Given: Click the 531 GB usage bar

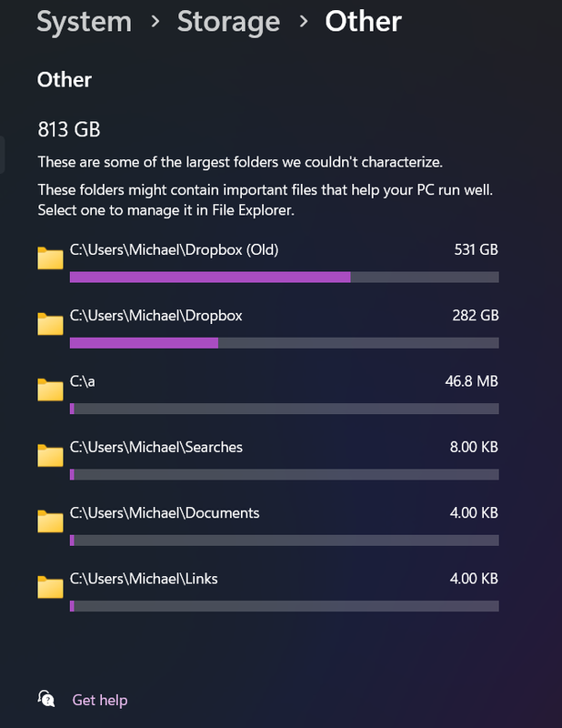Looking at the screenshot, I should pos(284,277).
